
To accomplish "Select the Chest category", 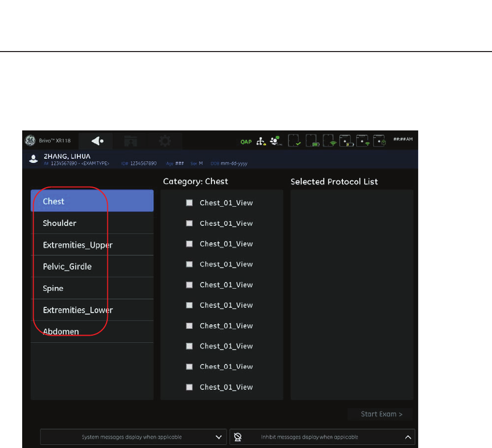I will pyautogui.click(x=92, y=201).
